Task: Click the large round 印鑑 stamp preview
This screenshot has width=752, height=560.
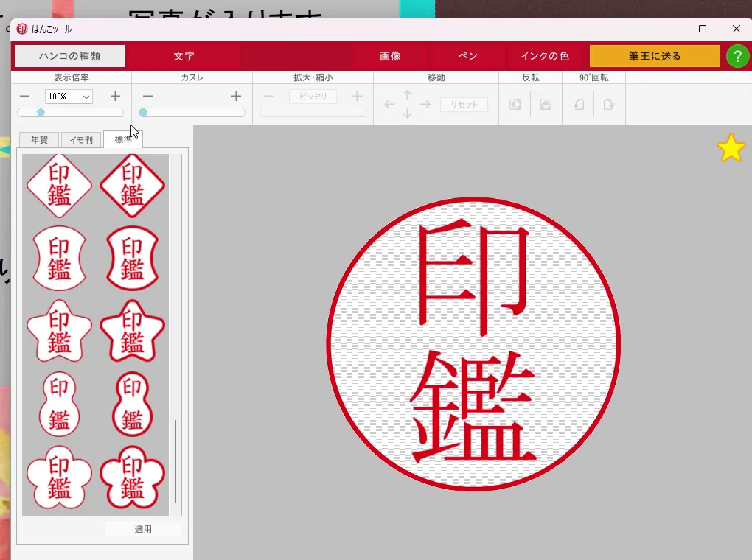Action: 473,344
